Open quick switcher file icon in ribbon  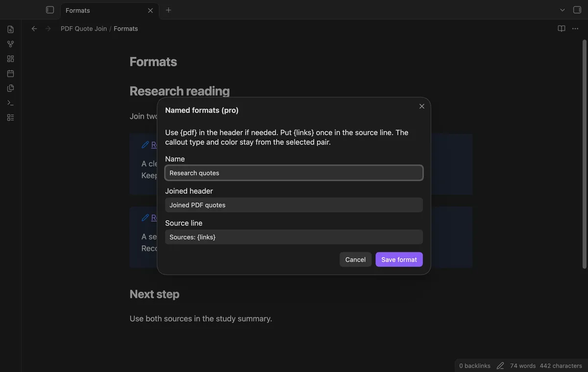pyautogui.click(x=10, y=29)
